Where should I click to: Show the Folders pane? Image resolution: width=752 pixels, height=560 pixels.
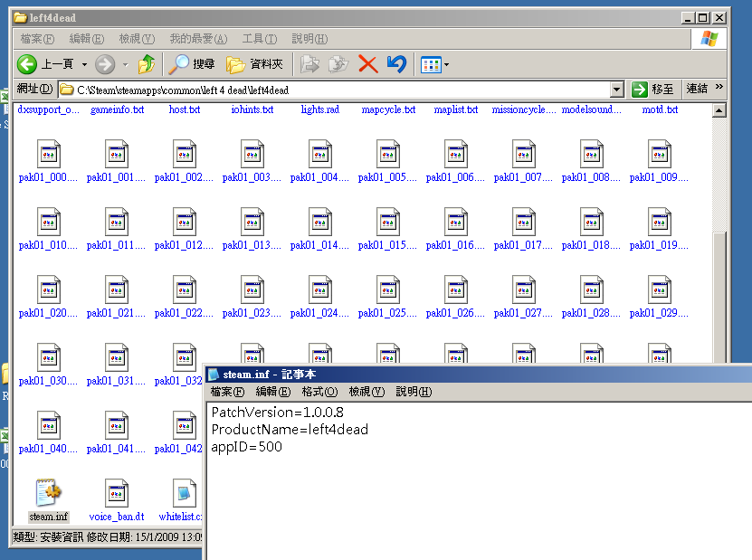click(254, 64)
